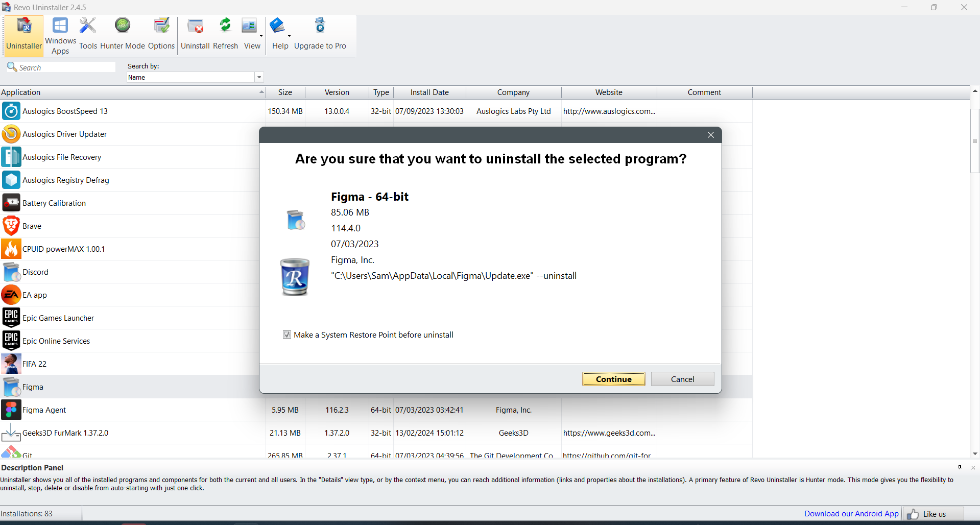980x525 pixels.
Task: Expand the Help dropdown arrow
Action: (x=290, y=36)
